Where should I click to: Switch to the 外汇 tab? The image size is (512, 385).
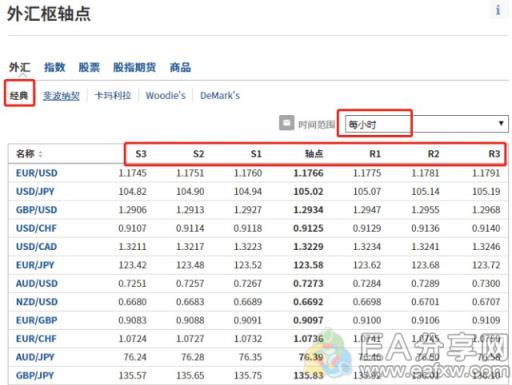(20, 68)
